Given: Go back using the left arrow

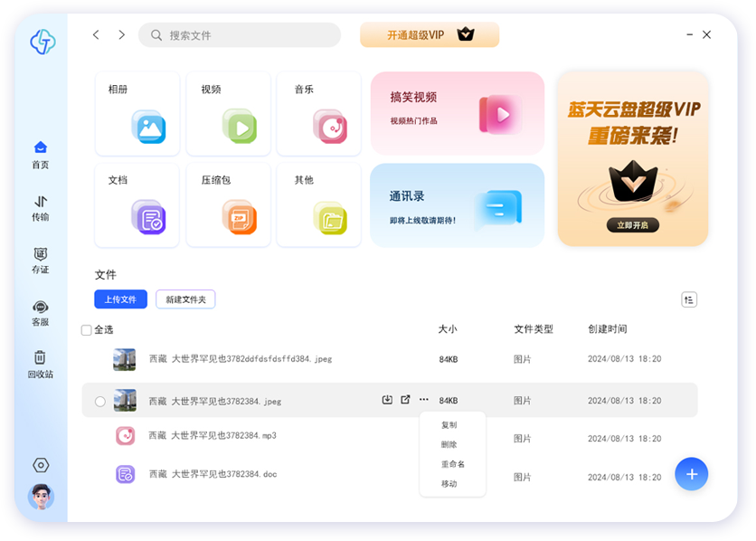Looking at the screenshot, I should coord(96,35).
